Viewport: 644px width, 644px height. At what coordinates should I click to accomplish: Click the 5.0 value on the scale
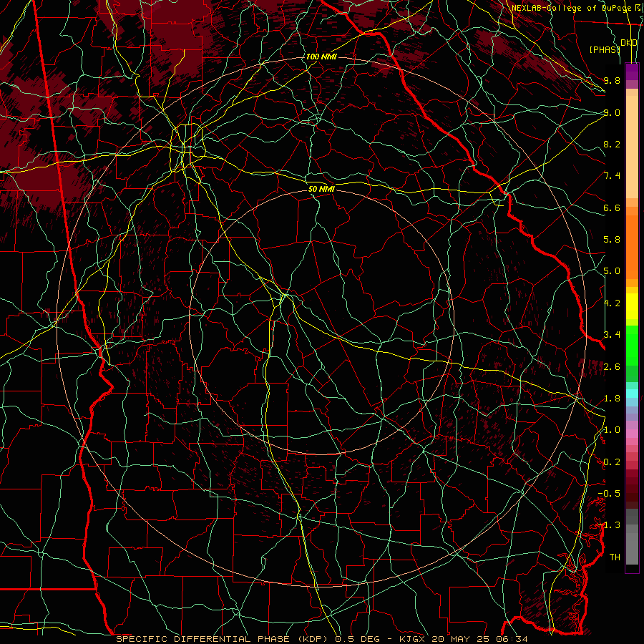point(612,271)
